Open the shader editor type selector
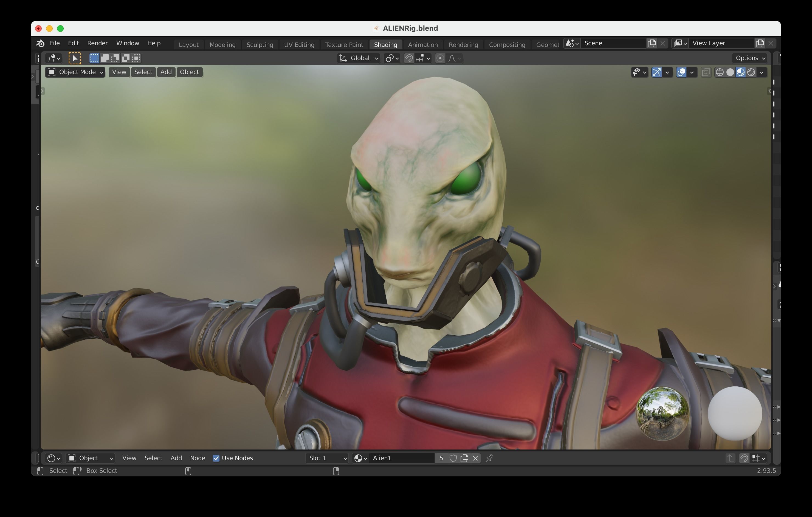Viewport: 812px width, 517px height. (53, 458)
